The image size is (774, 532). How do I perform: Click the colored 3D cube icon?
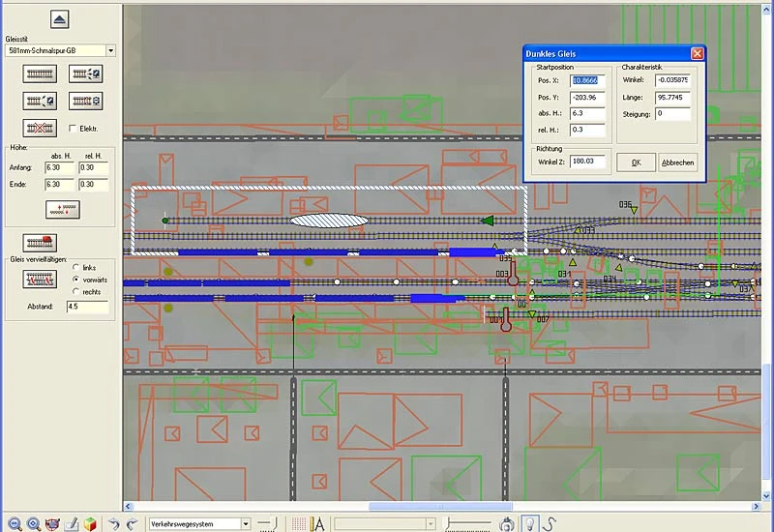(90, 523)
